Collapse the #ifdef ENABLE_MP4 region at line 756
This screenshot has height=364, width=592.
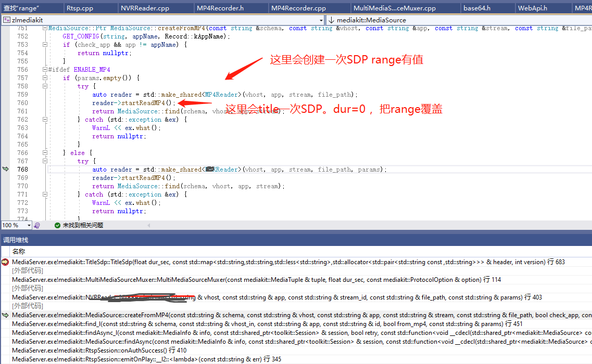click(45, 69)
